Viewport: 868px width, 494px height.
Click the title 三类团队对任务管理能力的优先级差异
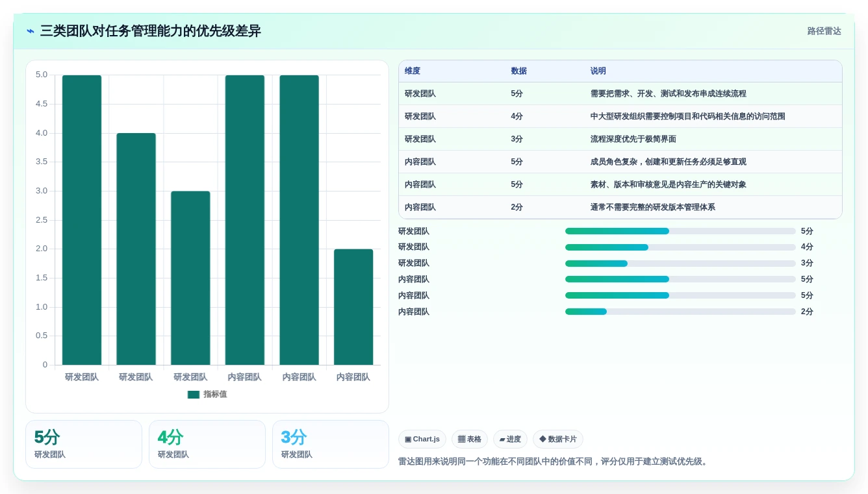151,31
